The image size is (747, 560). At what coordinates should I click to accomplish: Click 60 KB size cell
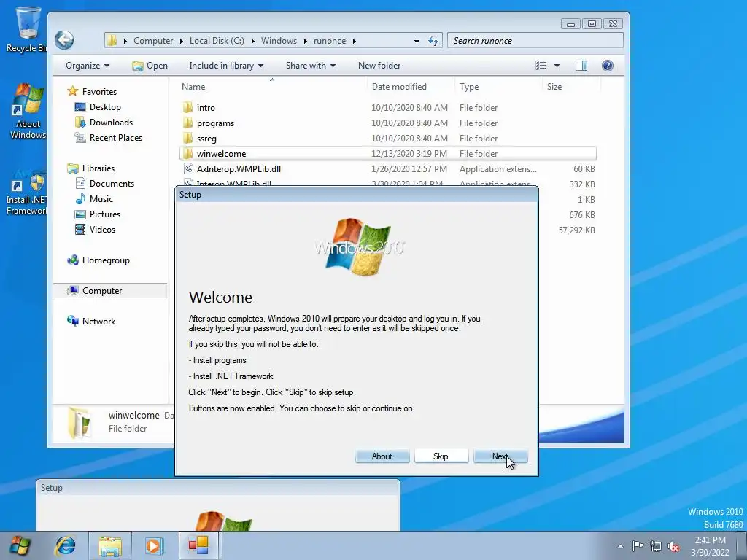[584, 169]
